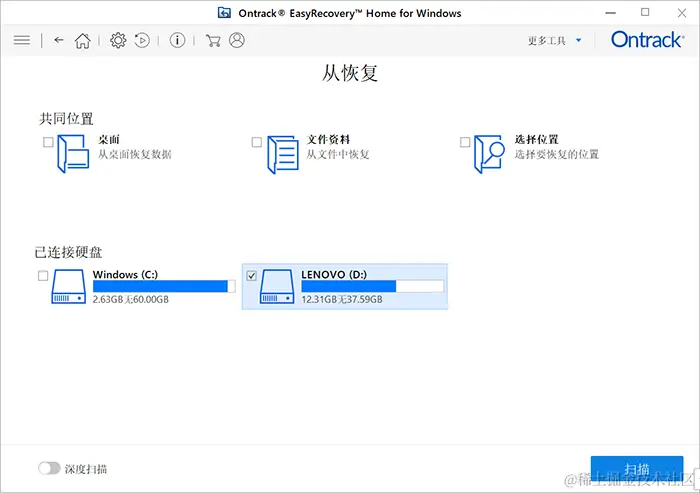Go back with the arrow icon

(59, 40)
